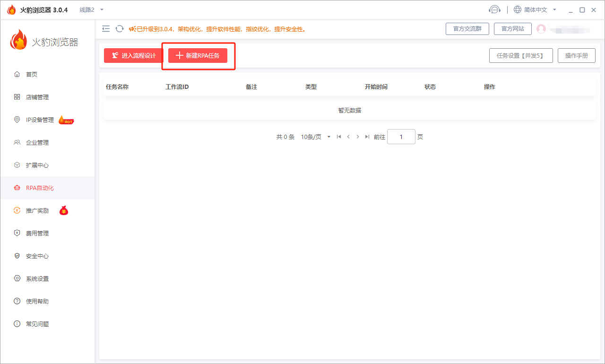Open the 10条/页 page size dropdown

pos(315,137)
